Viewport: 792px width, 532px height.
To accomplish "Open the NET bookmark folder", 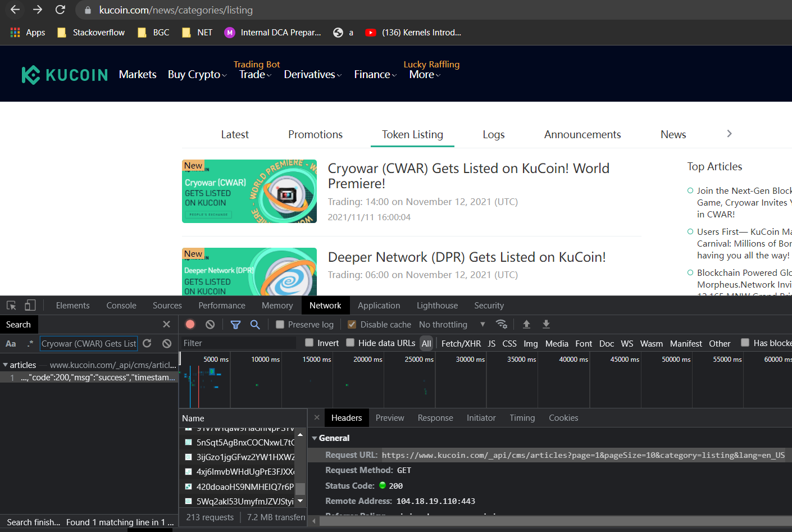I will pyautogui.click(x=197, y=33).
